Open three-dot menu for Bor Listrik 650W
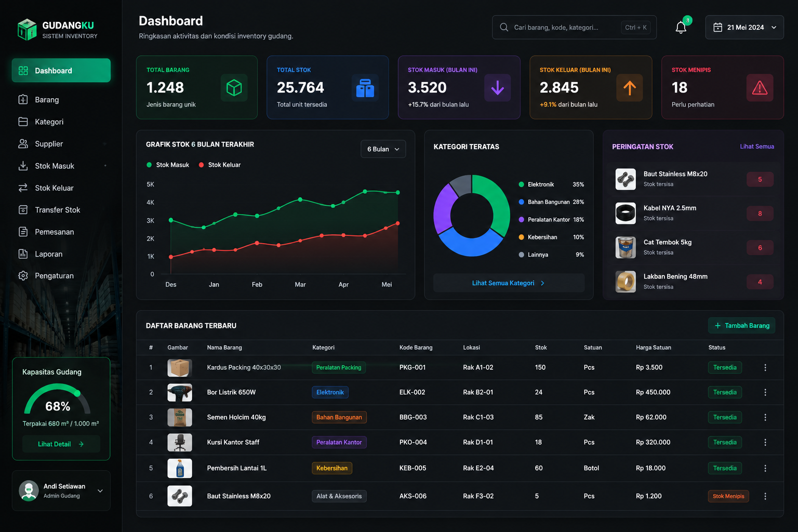This screenshot has height=532, width=798. click(x=765, y=392)
